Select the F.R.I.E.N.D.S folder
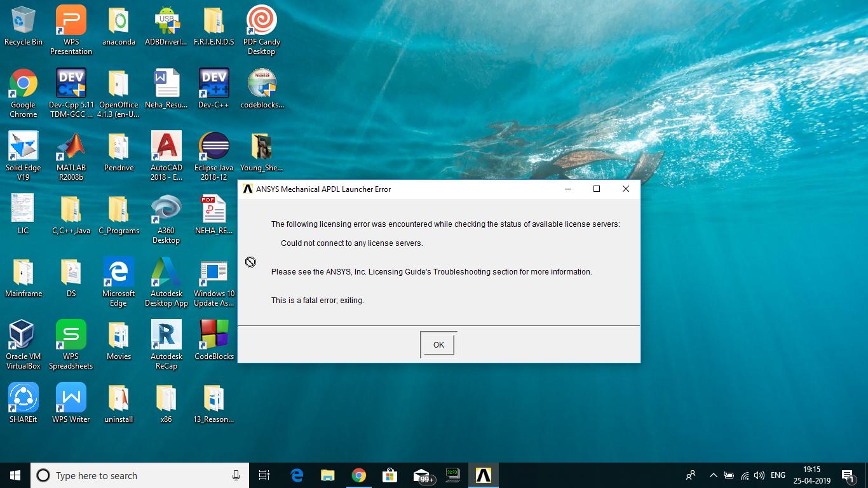The image size is (868, 488). [x=214, y=27]
